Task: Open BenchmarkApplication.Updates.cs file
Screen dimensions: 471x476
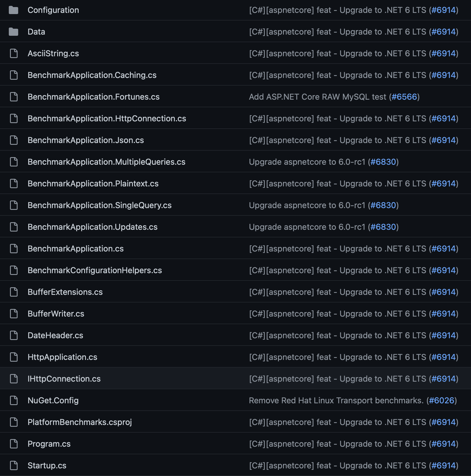Action: tap(93, 227)
